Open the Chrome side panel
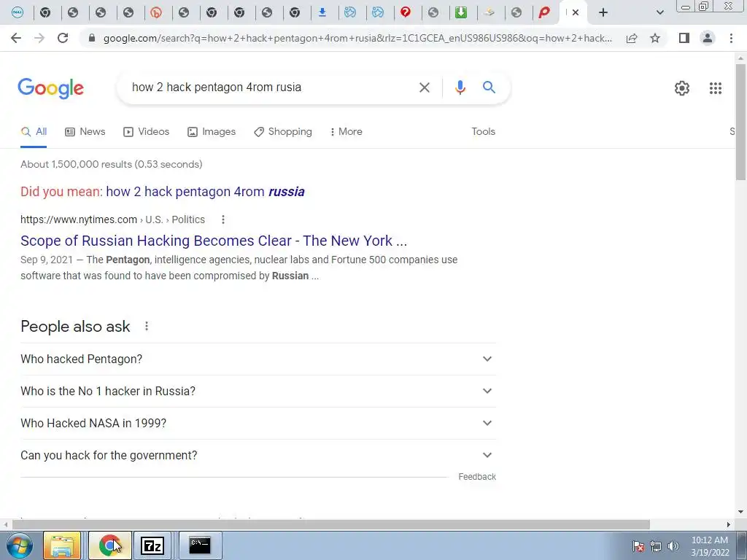 click(x=684, y=38)
